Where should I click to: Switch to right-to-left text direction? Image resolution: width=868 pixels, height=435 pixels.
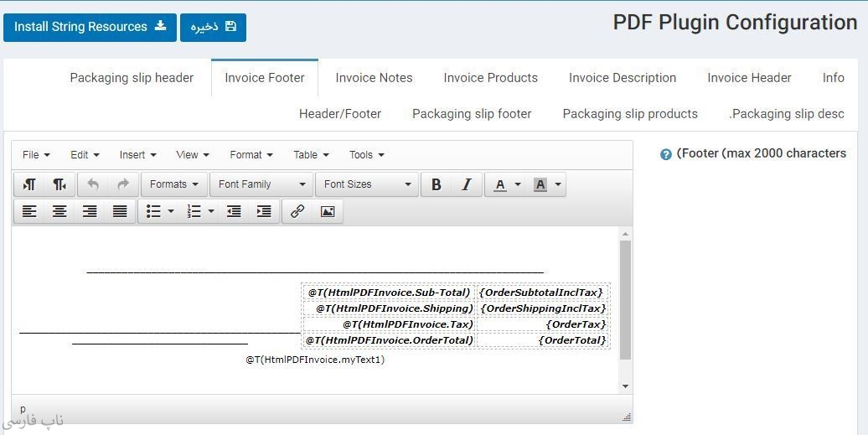59,184
